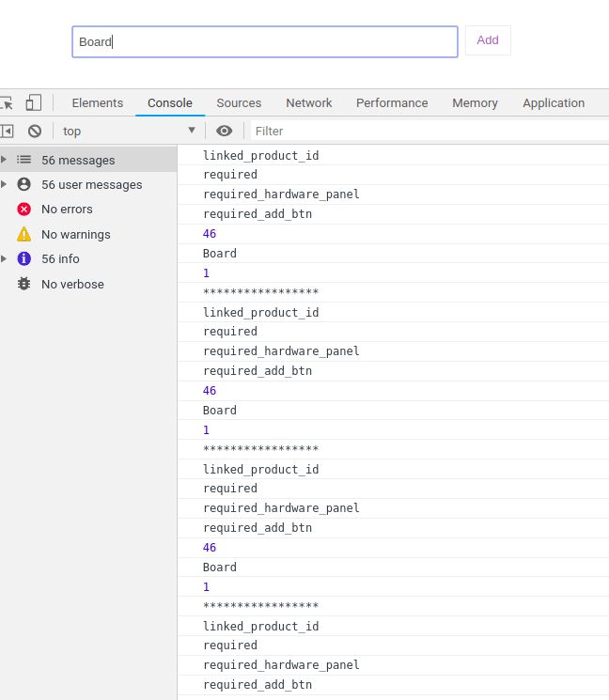Open the Memory tab
The width and height of the screenshot is (609, 700).
[475, 103]
